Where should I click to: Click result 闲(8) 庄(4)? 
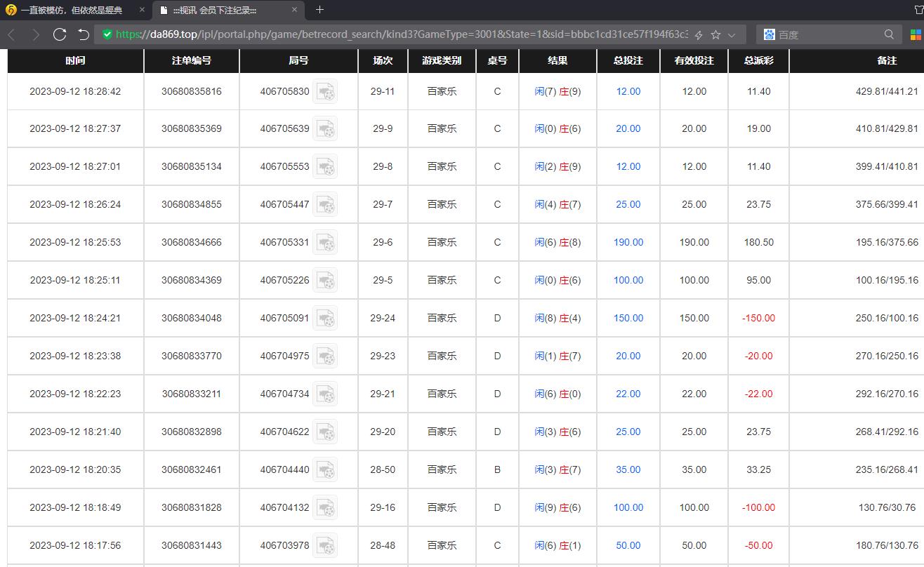coord(557,319)
